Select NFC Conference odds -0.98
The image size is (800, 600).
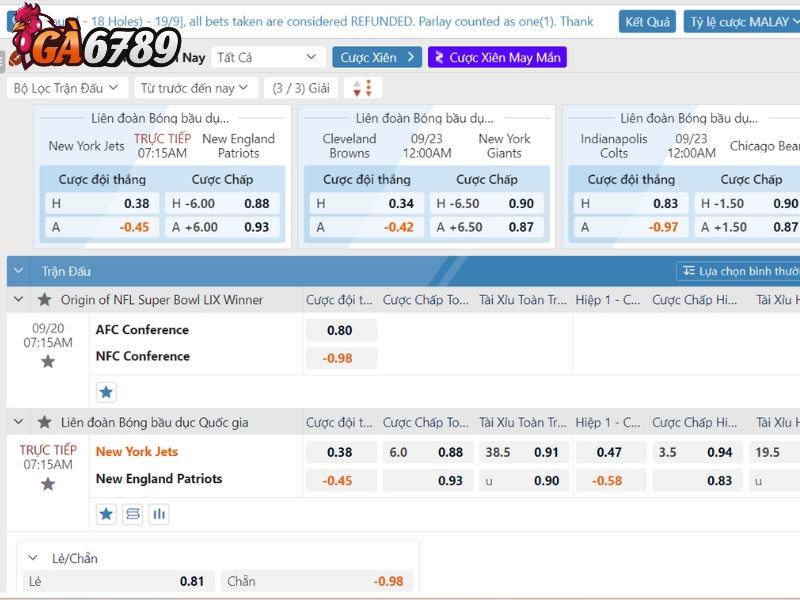pos(341,358)
